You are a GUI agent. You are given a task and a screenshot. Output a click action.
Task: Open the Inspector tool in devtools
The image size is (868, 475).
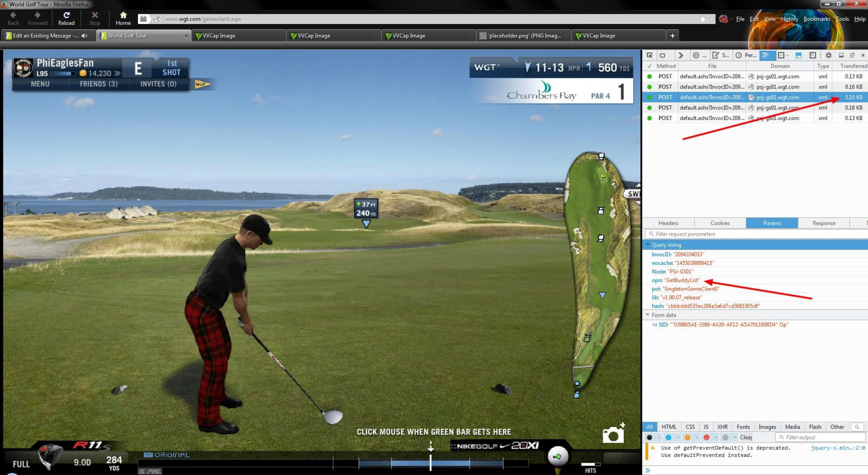[x=662, y=55]
